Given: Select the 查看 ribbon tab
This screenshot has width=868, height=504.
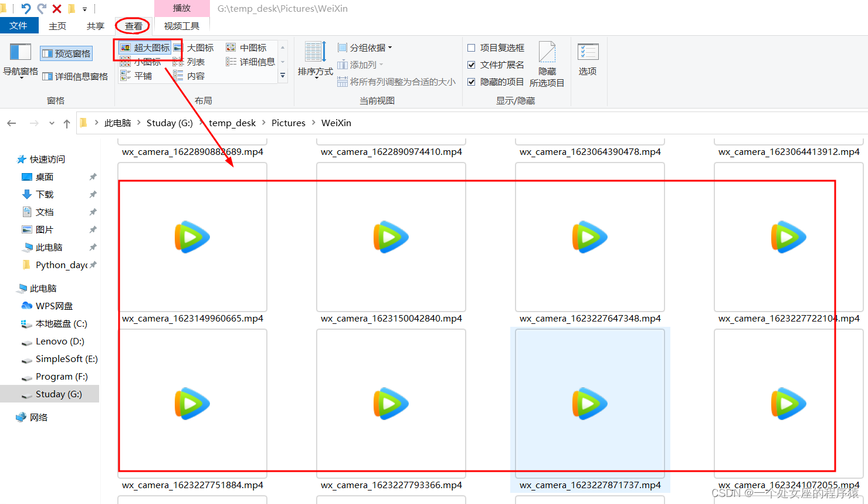Looking at the screenshot, I should pos(133,26).
